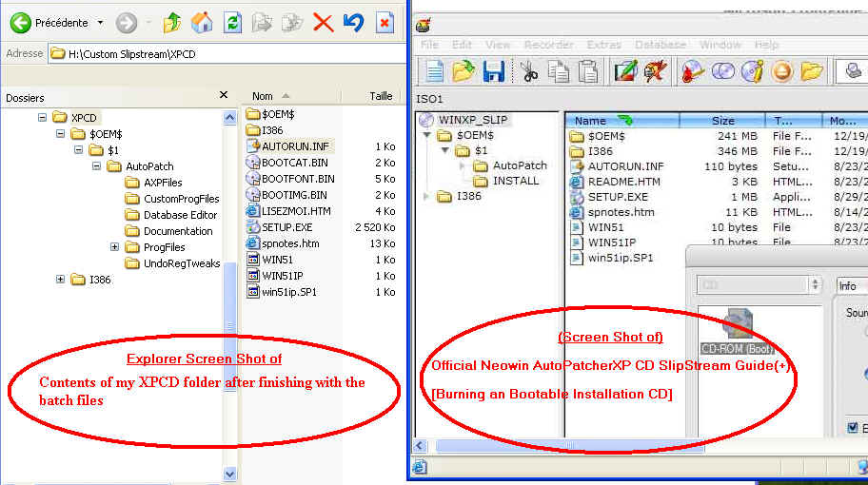This screenshot has width=868, height=485.
Task: Click the copy icon in Nero toolbar
Action: click(x=559, y=72)
